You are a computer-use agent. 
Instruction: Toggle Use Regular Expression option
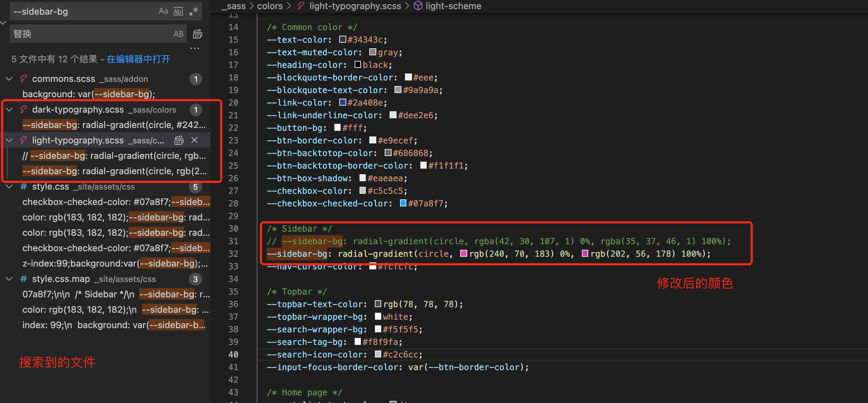[x=194, y=11]
